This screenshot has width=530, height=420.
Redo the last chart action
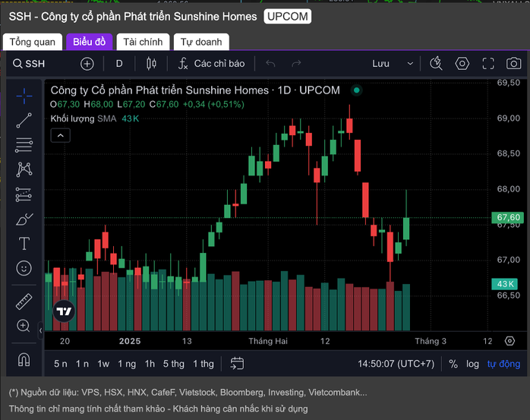tap(296, 64)
